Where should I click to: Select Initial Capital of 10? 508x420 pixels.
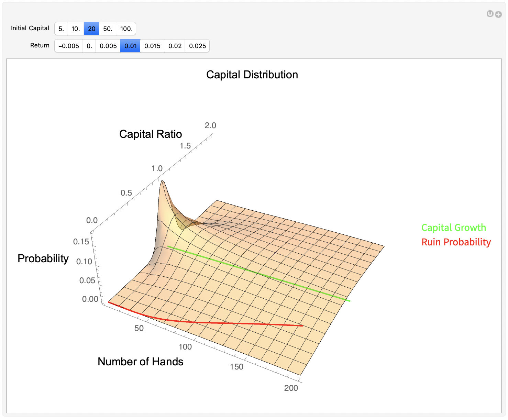click(x=76, y=29)
